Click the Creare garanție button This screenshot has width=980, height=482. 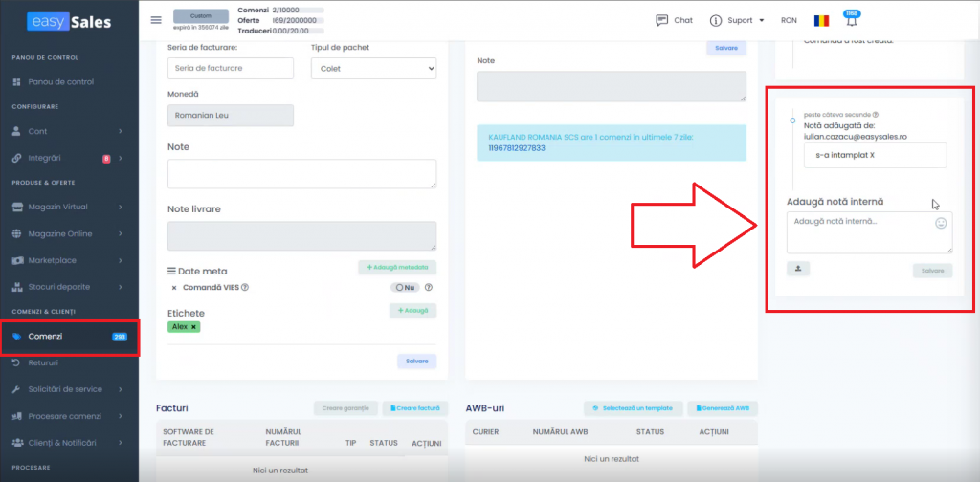(x=345, y=408)
